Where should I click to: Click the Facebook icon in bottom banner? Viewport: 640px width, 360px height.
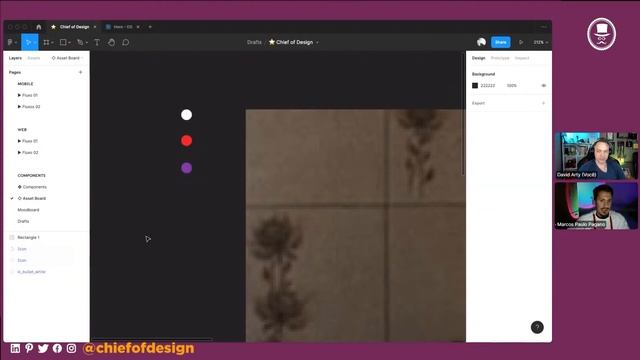click(x=57, y=348)
